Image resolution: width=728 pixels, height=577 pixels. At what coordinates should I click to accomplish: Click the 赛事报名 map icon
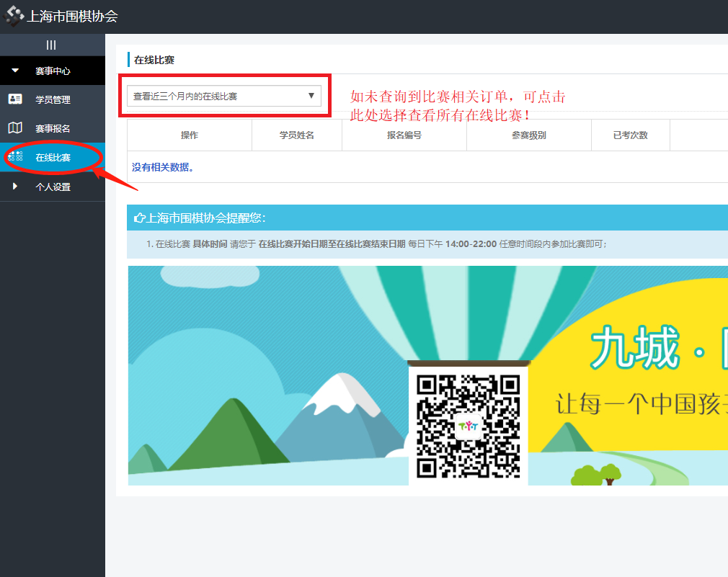pyautogui.click(x=15, y=128)
